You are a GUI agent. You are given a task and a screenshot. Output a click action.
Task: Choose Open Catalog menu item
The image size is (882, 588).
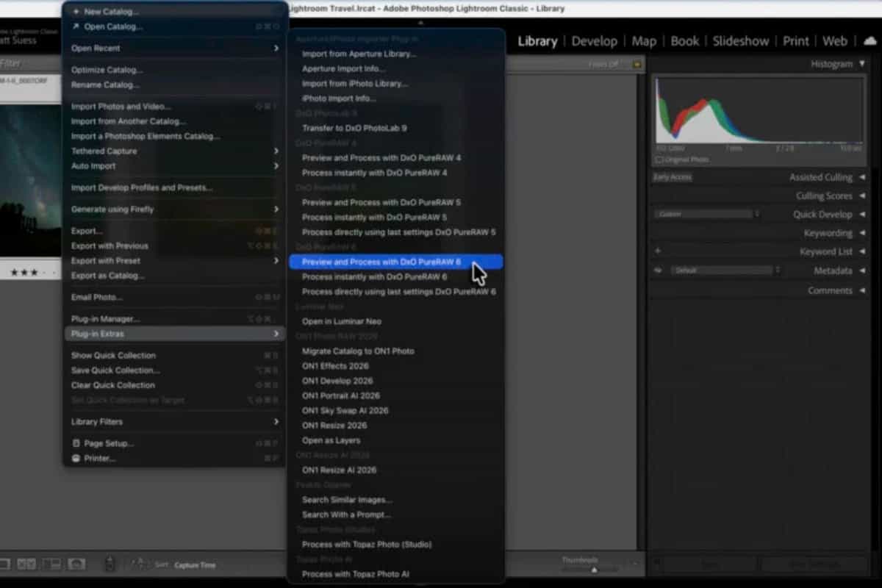pos(175,26)
